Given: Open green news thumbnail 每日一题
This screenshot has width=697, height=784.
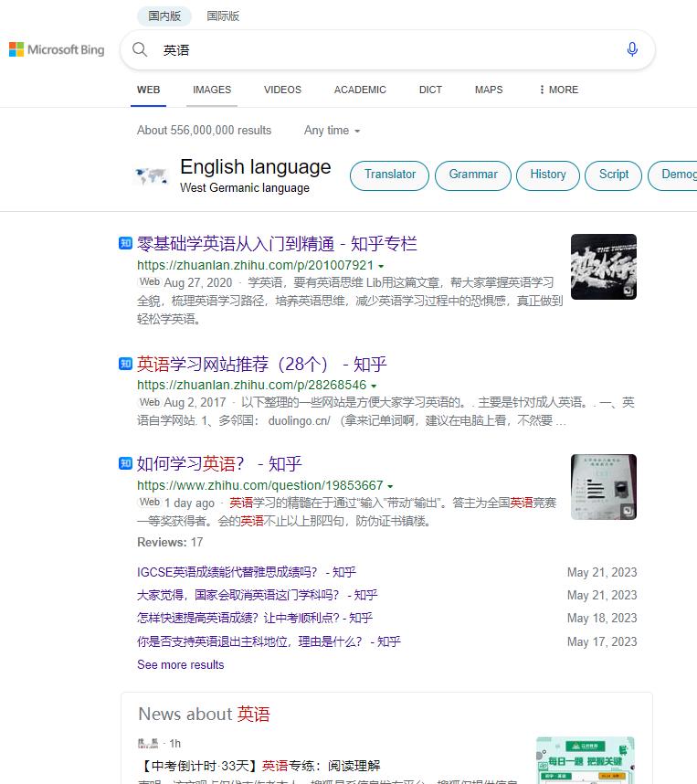Looking at the screenshot, I should (585, 760).
